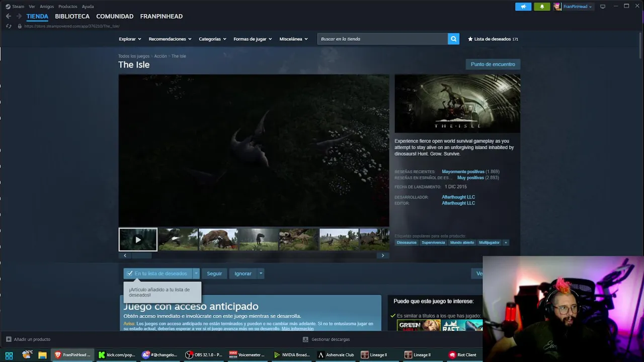Go to the FRANPINHEAD profile tab
The width and height of the screenshot is (644, 362).
click(x=162, y=16)
